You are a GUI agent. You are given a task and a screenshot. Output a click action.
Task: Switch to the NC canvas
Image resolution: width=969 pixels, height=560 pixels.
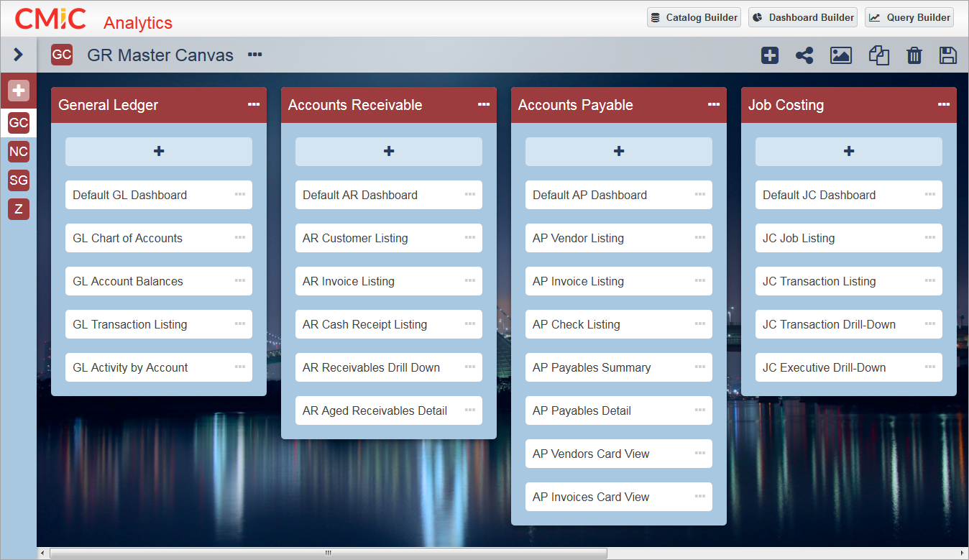[x=19, y=152]
